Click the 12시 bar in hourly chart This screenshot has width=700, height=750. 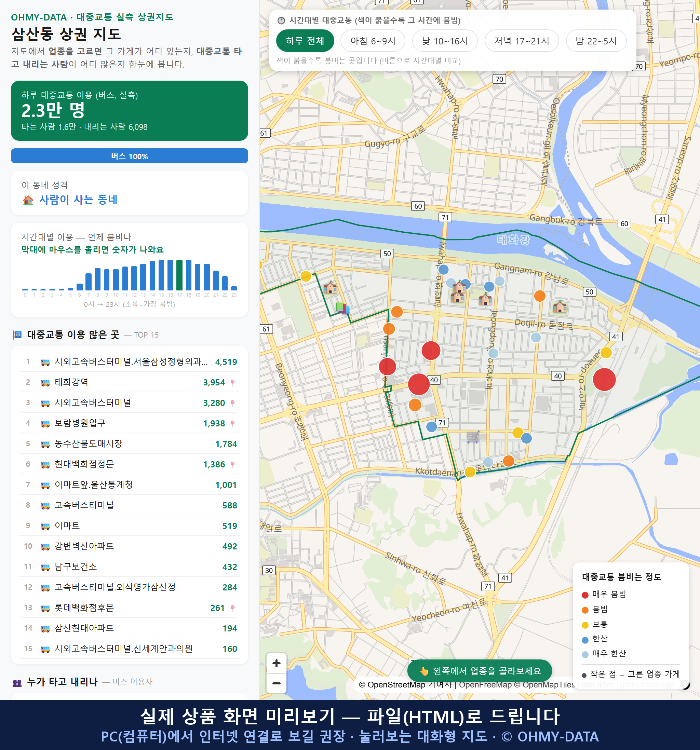coord(134,278)
